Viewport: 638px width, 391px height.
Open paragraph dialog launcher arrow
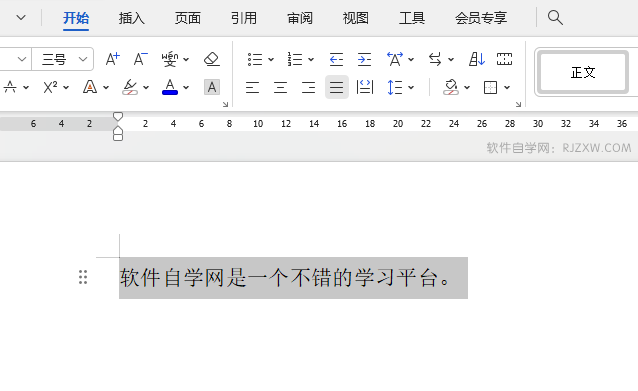pyautogui.click(x=518, y=105)
